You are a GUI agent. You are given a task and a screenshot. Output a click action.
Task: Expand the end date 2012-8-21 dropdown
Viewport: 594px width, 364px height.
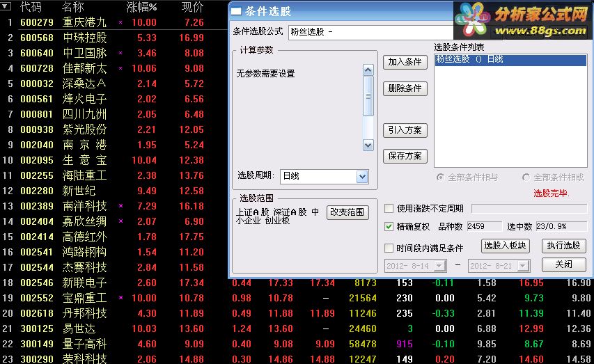tap(523, 266)
